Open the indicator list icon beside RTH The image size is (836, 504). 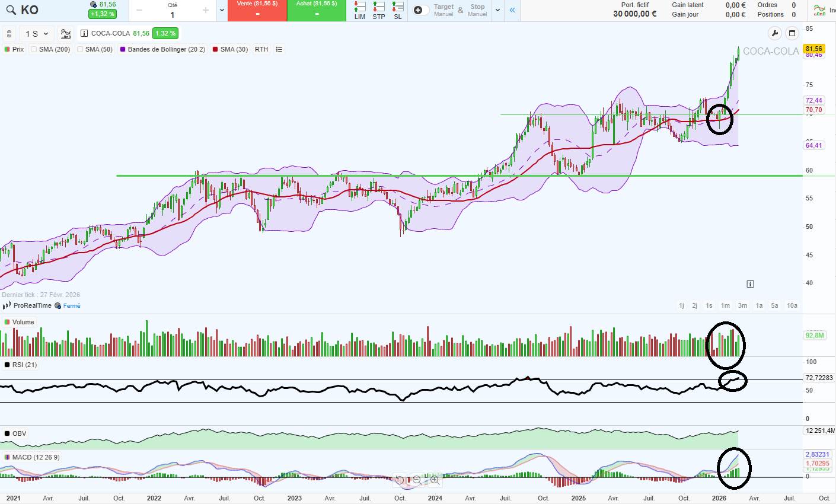click(279, 49)
